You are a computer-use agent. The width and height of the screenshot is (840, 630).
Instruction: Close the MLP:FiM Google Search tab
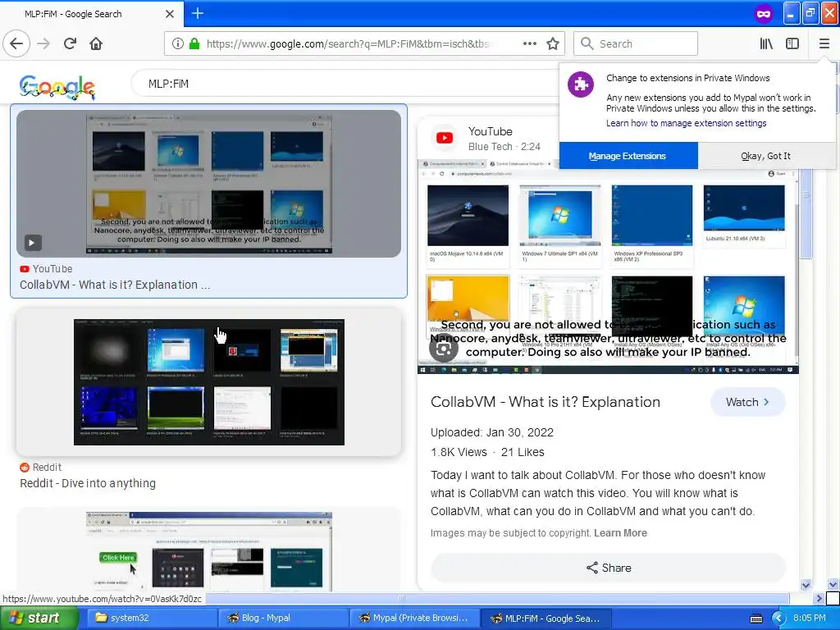coord(169,14)
